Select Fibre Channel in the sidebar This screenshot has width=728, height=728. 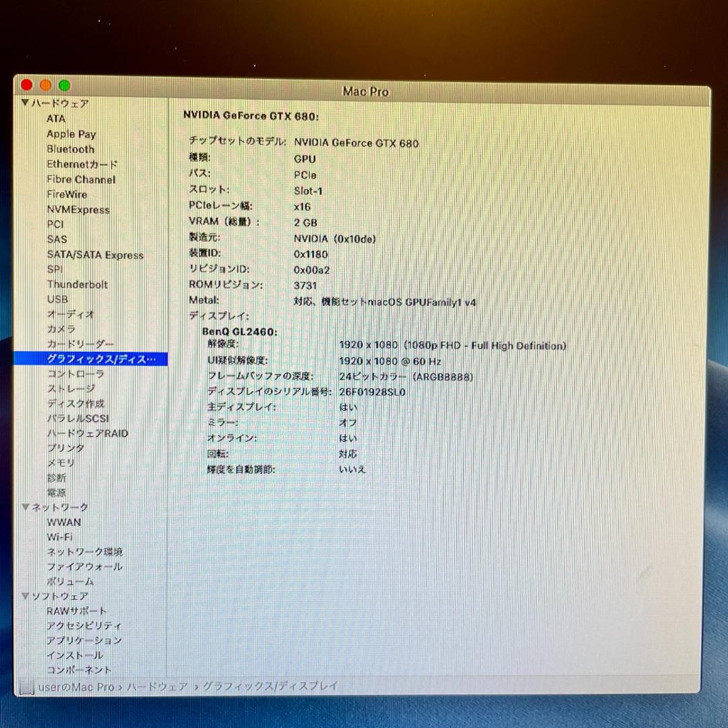(81, 179)
